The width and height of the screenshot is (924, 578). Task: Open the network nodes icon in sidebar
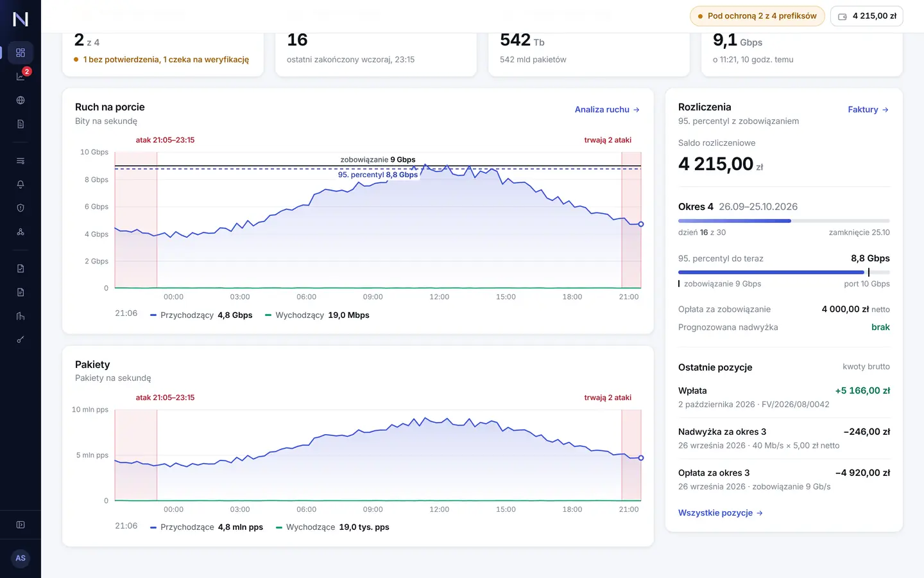tap(21, 232)
